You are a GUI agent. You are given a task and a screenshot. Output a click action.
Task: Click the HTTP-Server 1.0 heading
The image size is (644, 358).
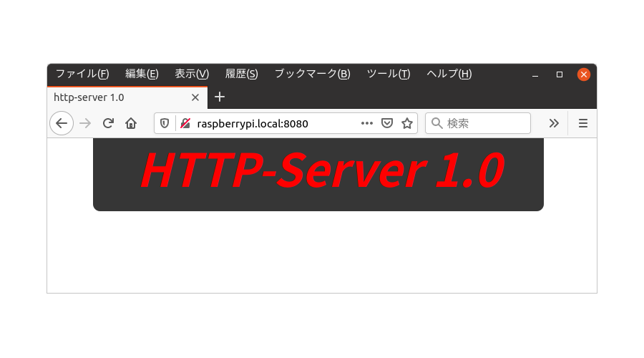323,170
